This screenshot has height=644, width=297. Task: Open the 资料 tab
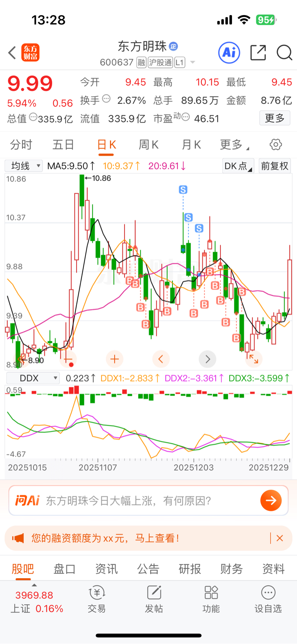(273, 568)
